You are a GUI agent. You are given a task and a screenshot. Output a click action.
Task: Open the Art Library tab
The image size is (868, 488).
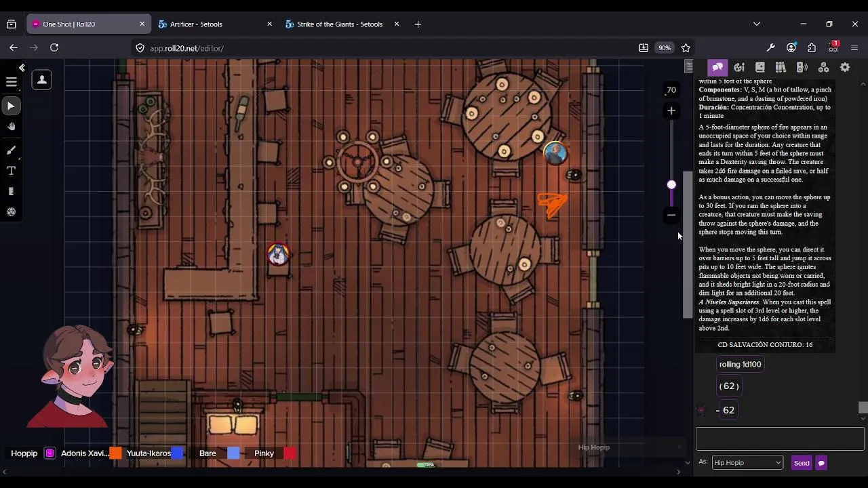tap(739, 67)
